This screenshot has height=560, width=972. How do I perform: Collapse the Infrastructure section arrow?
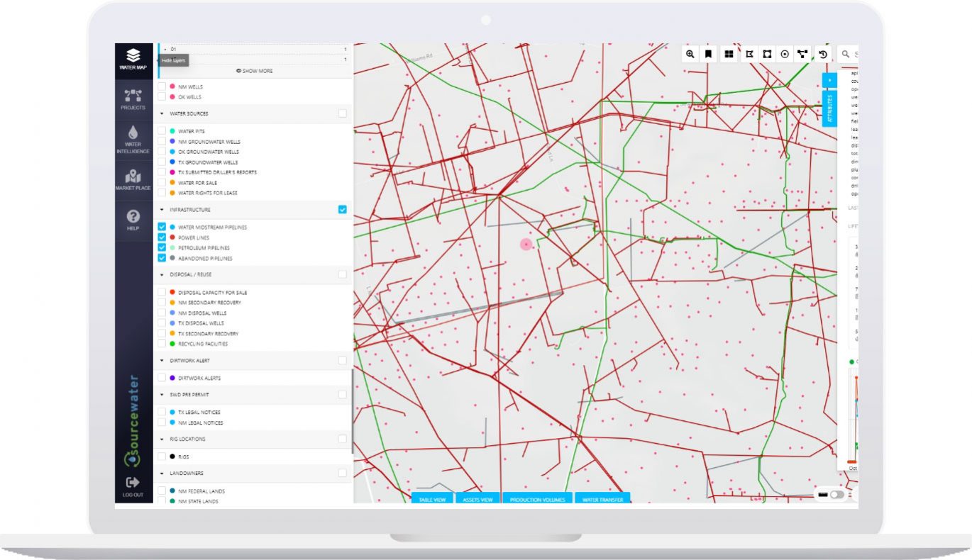pyautogui.click(x=162, y=210)
